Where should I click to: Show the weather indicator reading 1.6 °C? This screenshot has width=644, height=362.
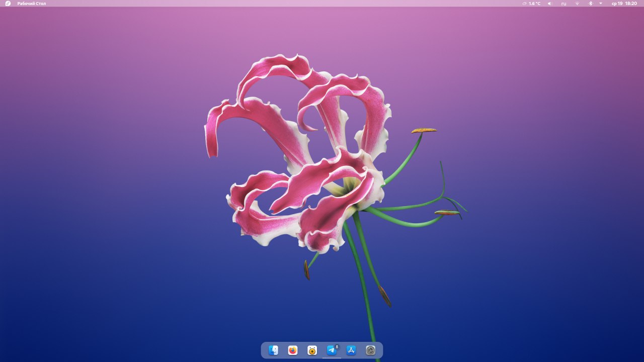[x=532, y=4]
